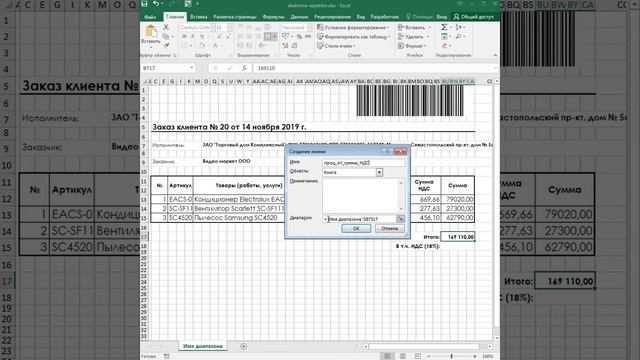Open the Delete cells (Удалить) dropdown

pos(413,37)
